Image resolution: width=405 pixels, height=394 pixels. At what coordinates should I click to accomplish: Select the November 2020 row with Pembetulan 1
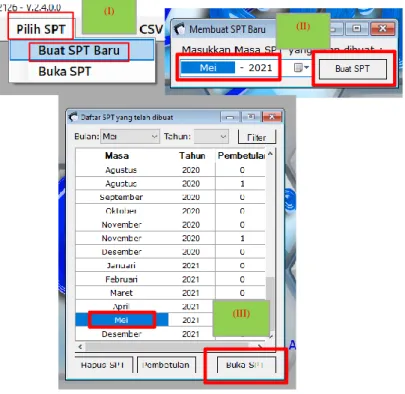point(170,238)
